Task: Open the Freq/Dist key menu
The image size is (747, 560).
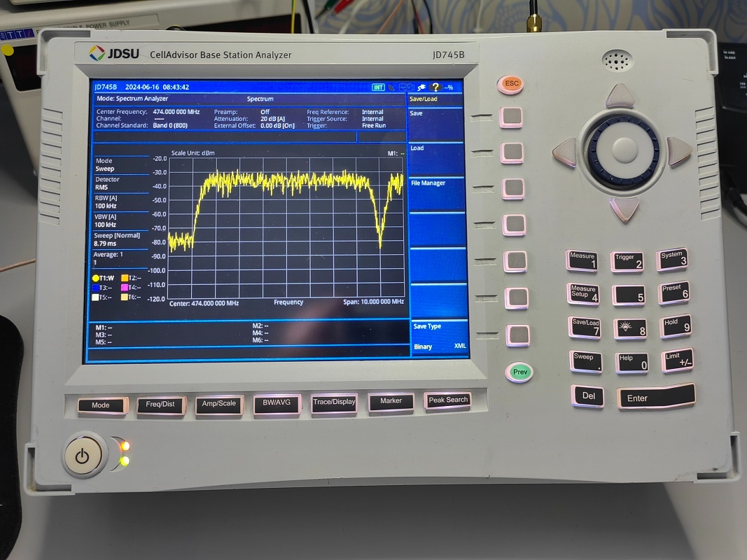Action: pyautogui.click(x=161, y=405)
